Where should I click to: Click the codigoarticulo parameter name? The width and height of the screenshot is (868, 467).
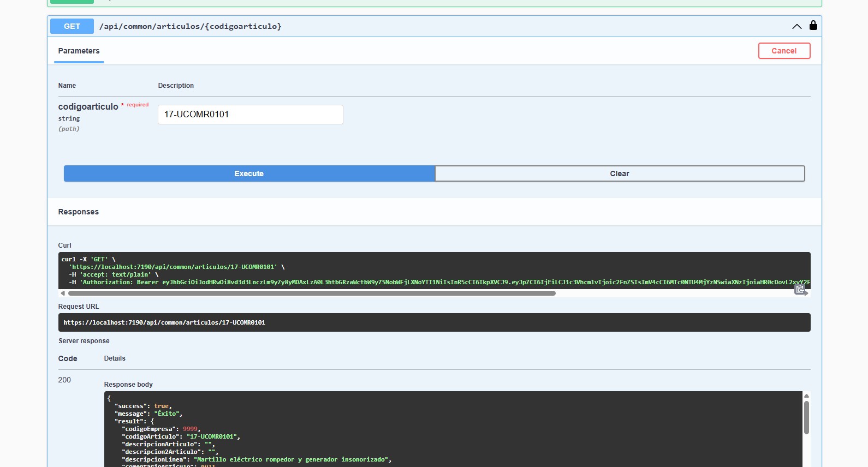tap(88, 106)
